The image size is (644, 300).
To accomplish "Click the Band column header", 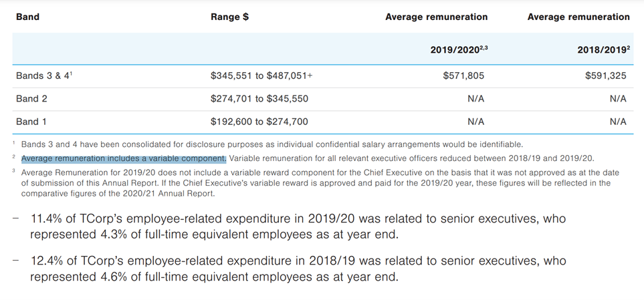I will tap(27, 17).
